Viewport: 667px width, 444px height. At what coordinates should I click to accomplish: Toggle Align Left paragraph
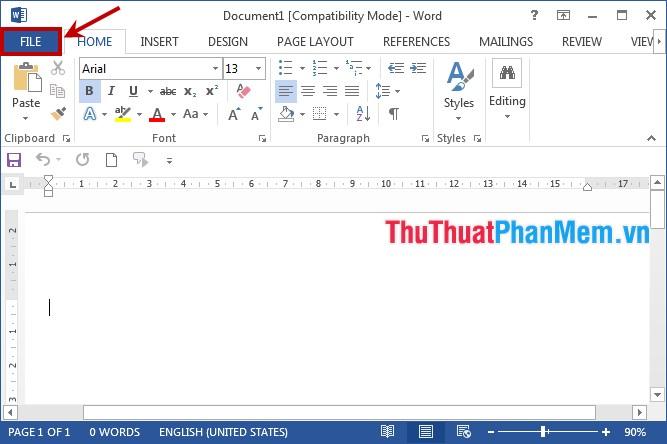(x=286, y=91)
